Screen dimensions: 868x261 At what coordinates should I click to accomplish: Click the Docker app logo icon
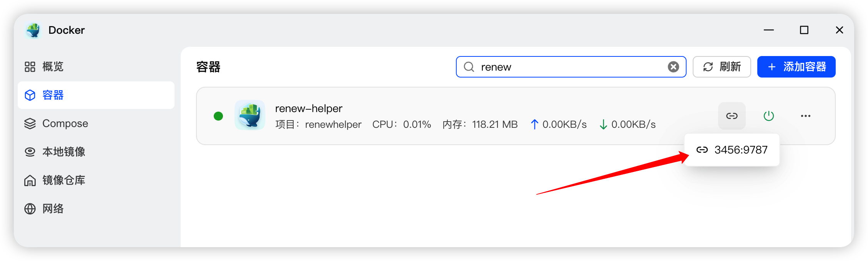pos(33,30)
